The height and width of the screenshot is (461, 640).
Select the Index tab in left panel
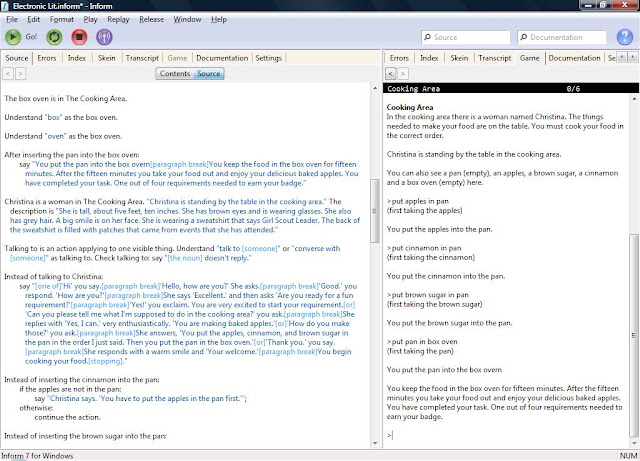coord(77,58)
